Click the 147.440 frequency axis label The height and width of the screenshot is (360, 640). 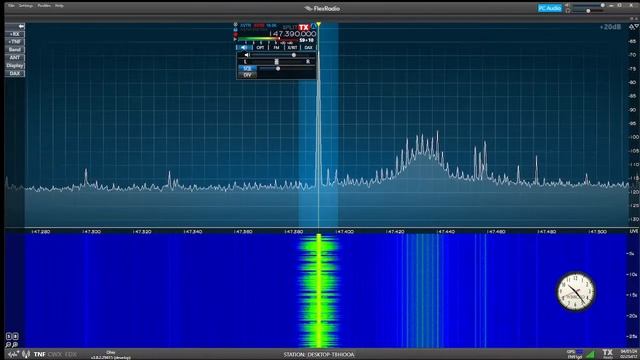click(x=446, y=231)
